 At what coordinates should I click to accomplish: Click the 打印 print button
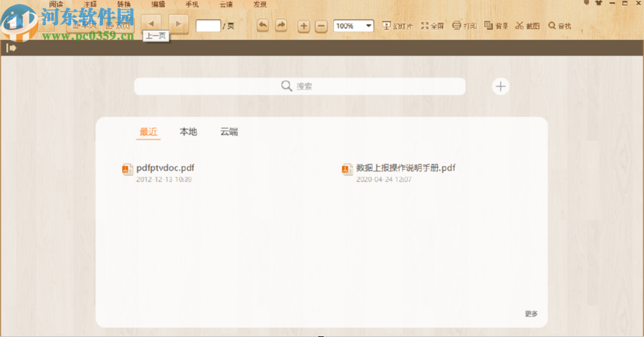(x=464, y=26)
